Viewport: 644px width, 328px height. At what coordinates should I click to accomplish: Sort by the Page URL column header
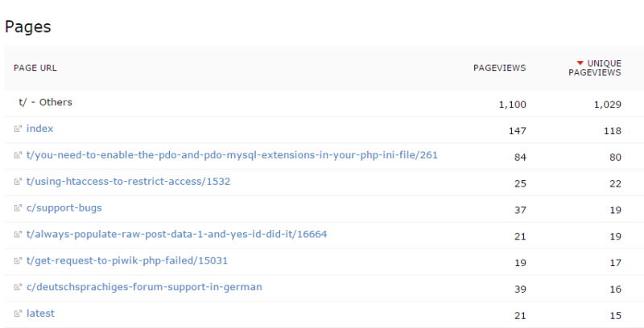coord(35,68)
